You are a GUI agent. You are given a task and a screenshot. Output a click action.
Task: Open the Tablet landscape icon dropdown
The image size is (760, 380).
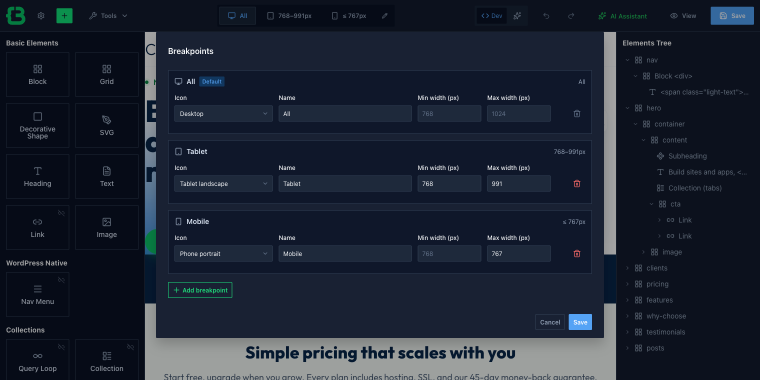(223, 184)
